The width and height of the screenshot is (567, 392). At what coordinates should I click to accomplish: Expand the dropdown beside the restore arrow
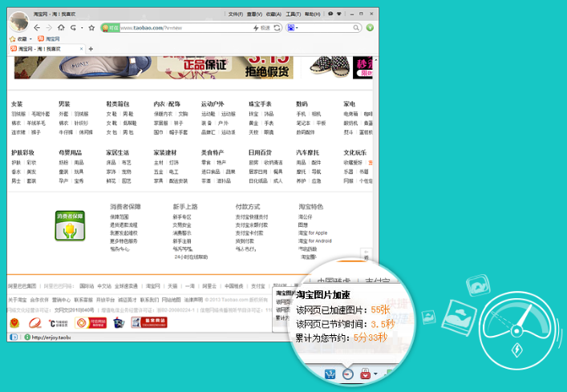point(82,28)
